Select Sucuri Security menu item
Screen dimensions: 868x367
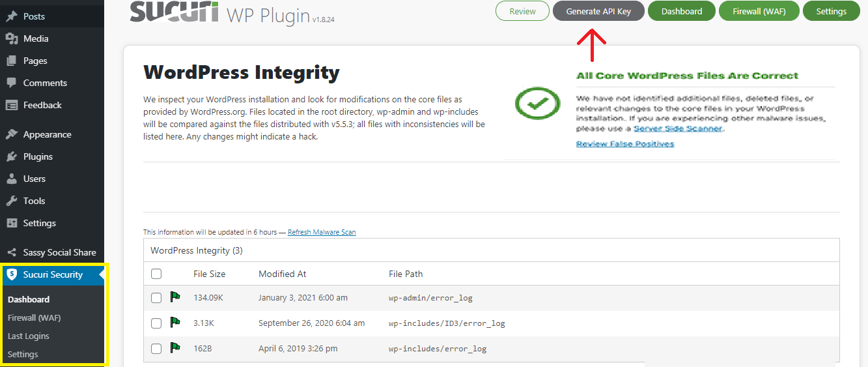[52, 274]
